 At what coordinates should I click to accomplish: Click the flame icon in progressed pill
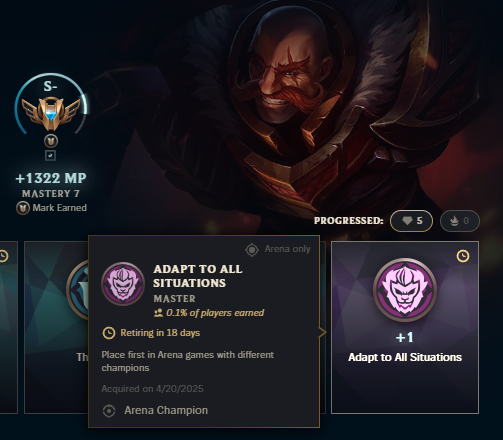coord(454,221)
